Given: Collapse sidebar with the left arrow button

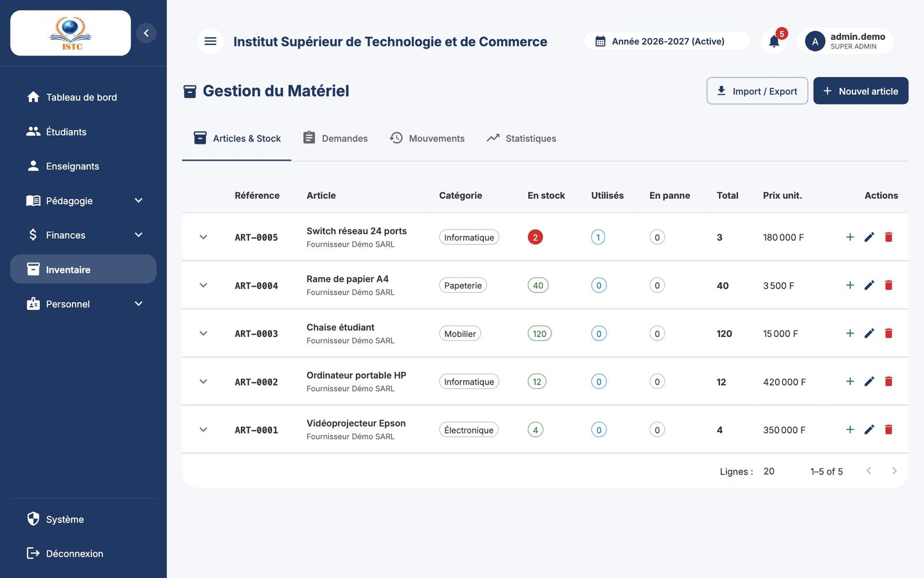Looking at the screenshot, I should 146,33.
